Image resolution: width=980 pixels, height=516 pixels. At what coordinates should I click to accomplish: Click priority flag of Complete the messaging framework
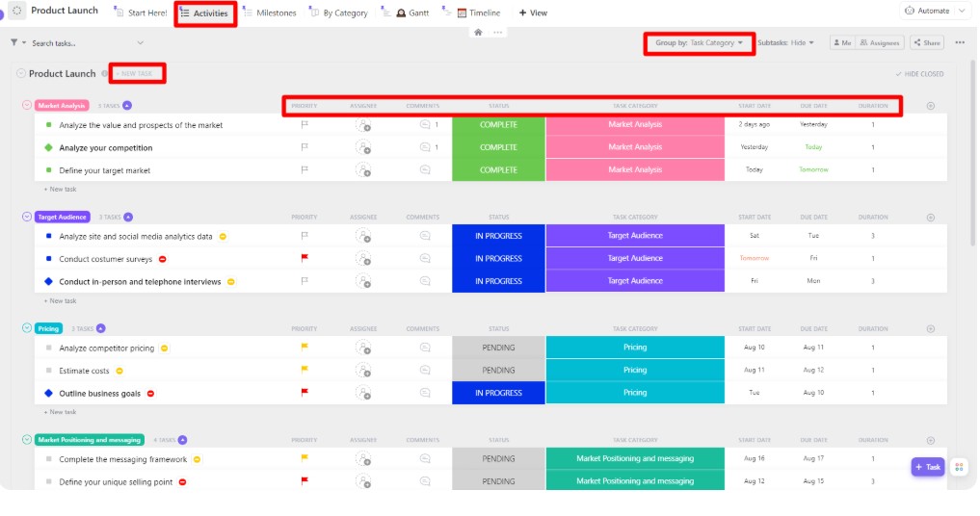(x=305, y=458)
